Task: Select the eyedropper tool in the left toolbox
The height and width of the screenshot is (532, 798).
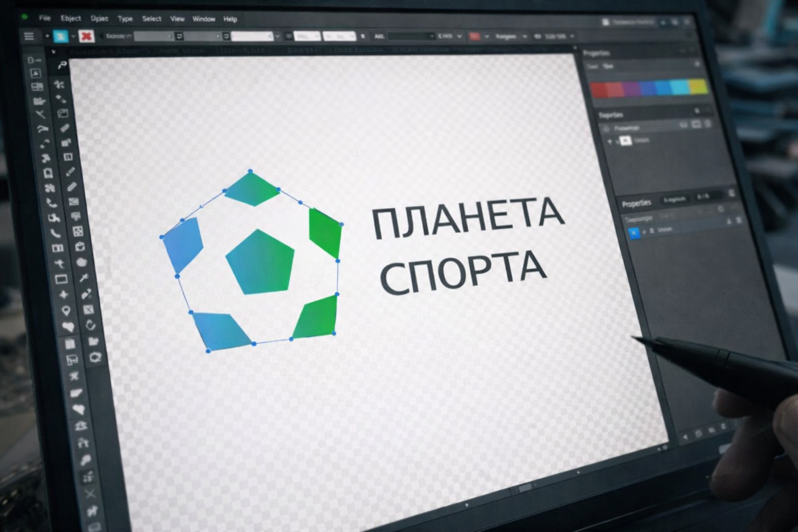Action: [84, 278]
